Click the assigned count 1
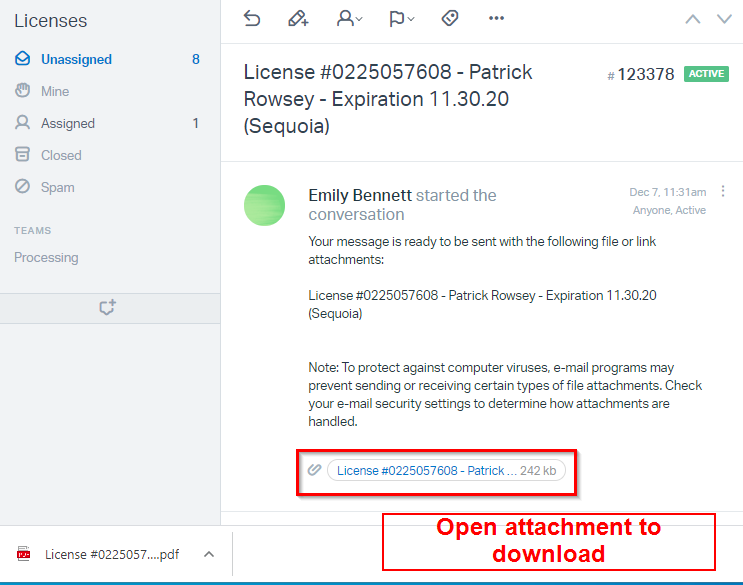Viewport: 743px width, 585px height. pos(196,123)
